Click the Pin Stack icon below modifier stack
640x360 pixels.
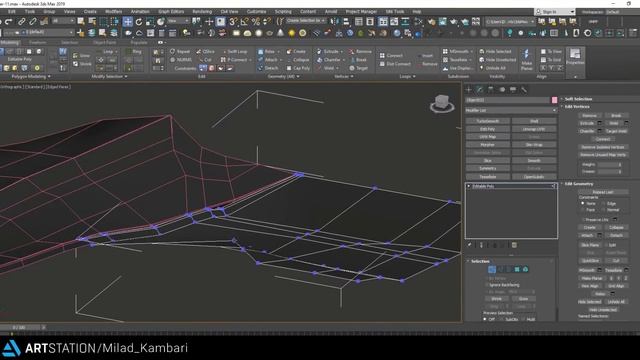(470, 245)
